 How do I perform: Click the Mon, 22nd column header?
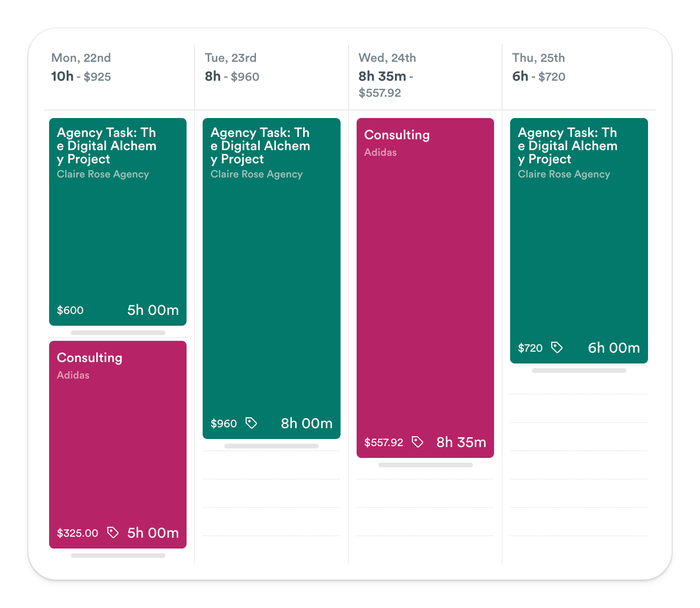pyautogui.click(x=81, y=58)
